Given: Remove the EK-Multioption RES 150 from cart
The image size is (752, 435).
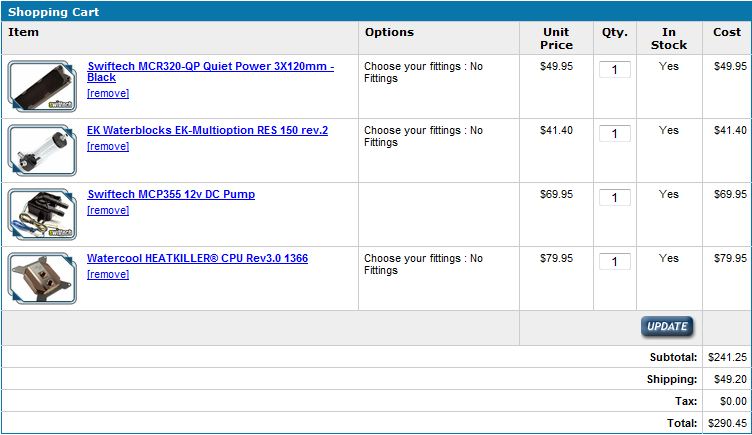Looking at the screenshot, I should [x=108, y=146].
